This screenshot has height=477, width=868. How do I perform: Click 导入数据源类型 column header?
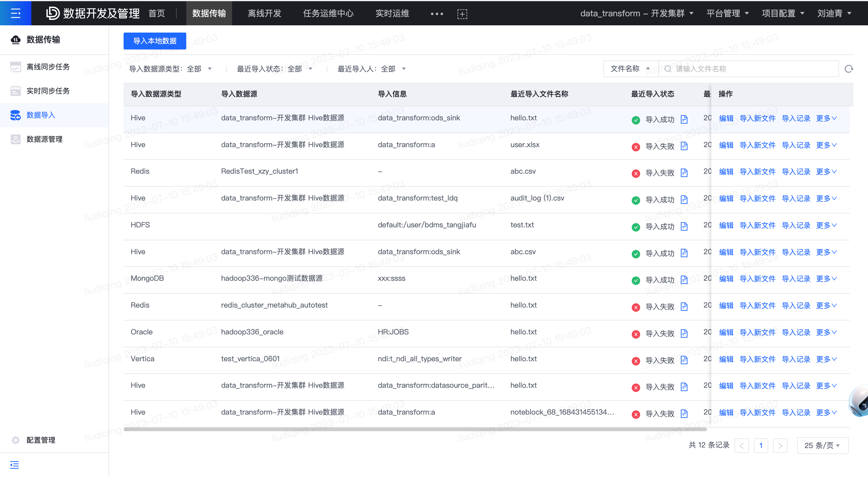coord(156,94)
